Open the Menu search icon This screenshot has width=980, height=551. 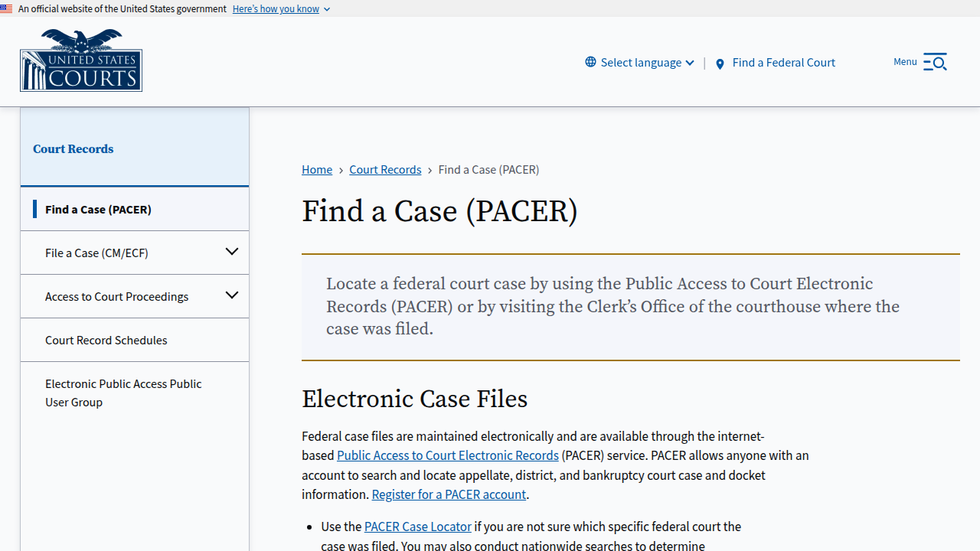[936, 62]
